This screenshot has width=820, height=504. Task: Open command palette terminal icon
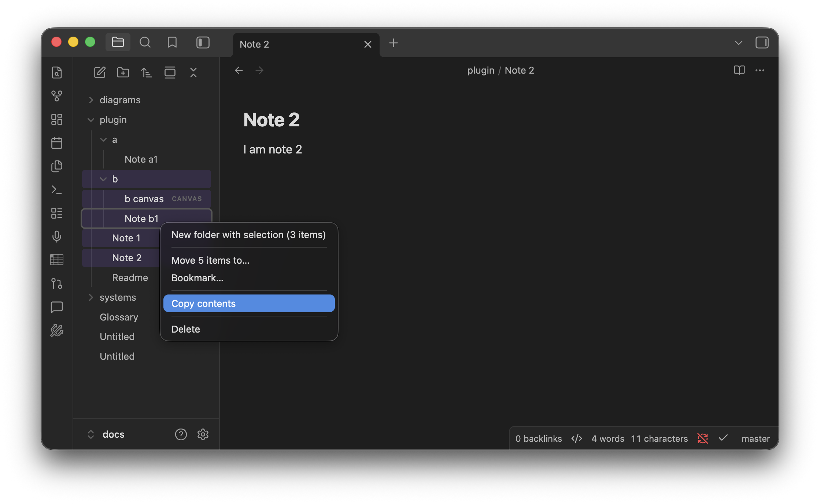pyautogui.click(x=57, y=190)
